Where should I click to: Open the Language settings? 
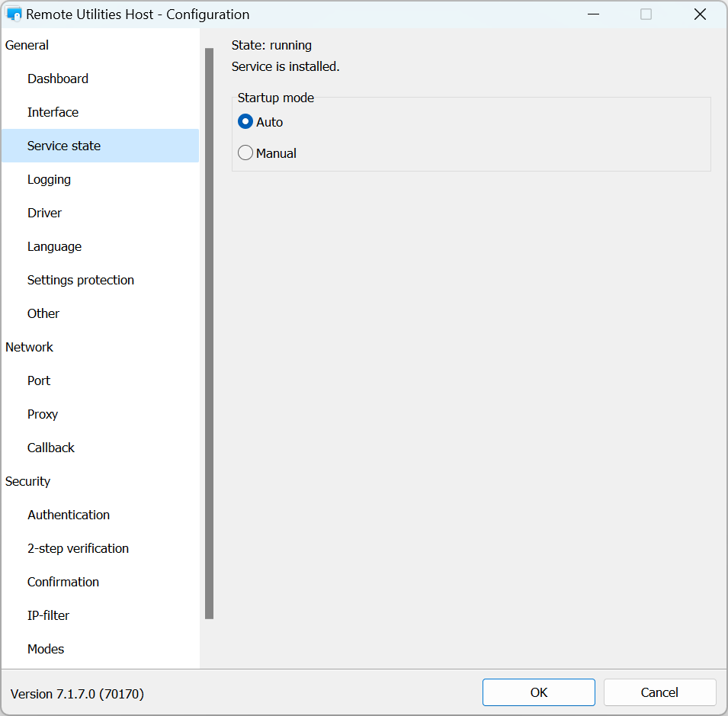pos(54,246)
